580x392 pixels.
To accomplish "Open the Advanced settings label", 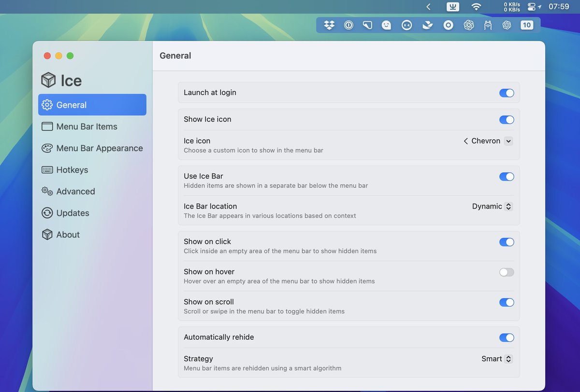I will click(75, 191).
